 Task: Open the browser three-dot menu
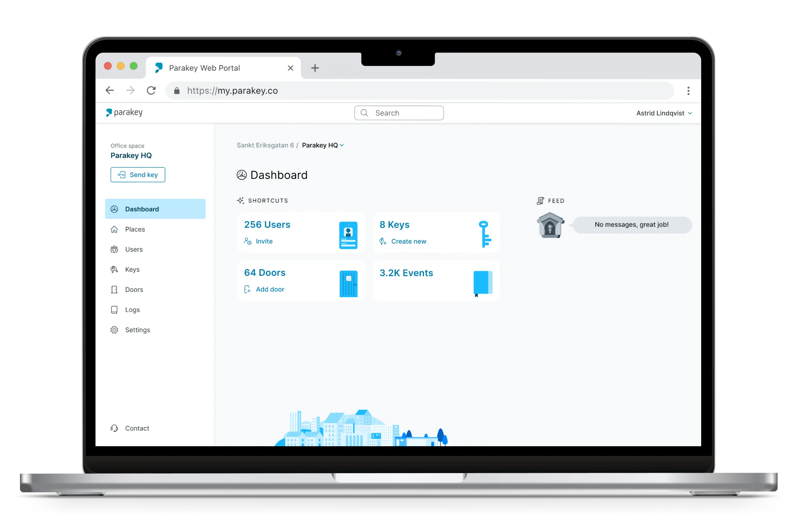tap(688, 91)
